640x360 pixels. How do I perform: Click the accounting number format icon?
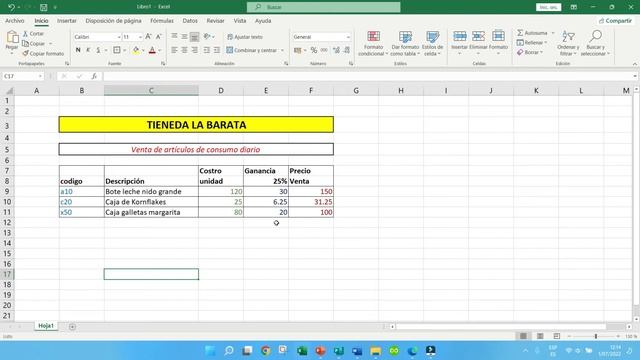tap(298, 50)
